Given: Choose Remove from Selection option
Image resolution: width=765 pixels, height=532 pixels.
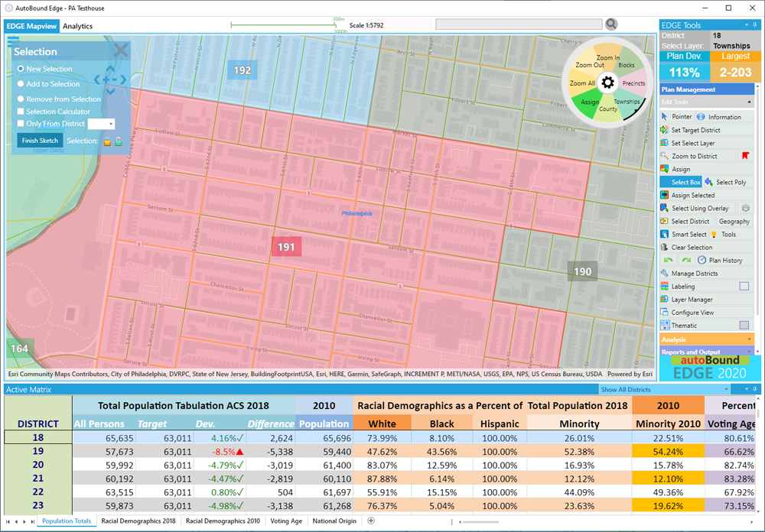Looking at the screenshot, I should 21,99.
